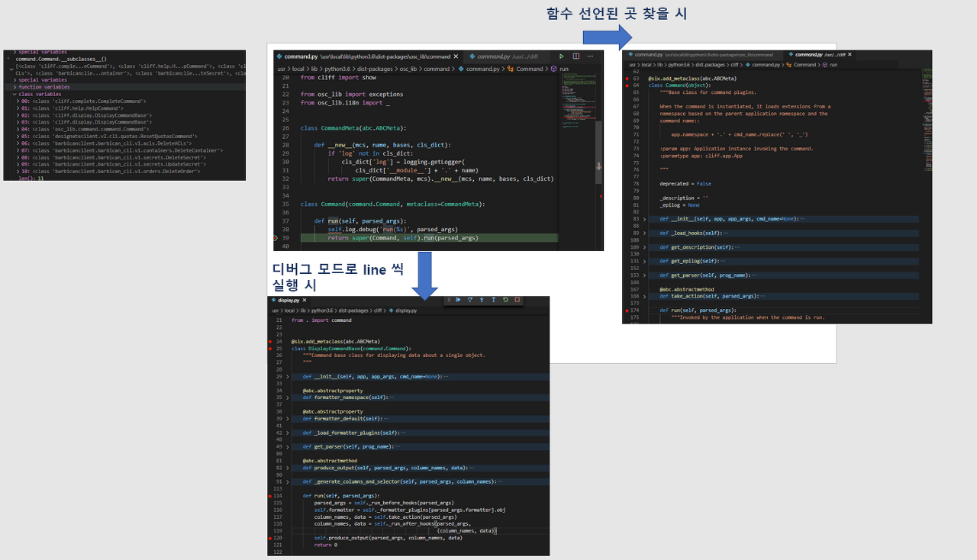Run Python file from osc_lib command.py editor
977x560 pixels.
(x=561, y=56)
